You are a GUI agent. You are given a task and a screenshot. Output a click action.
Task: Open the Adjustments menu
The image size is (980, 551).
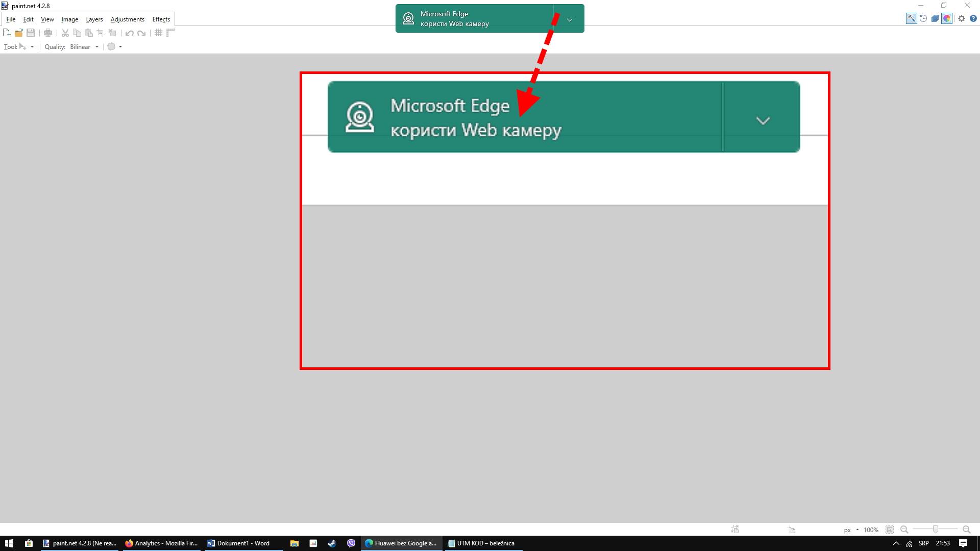tap(127, 19)
